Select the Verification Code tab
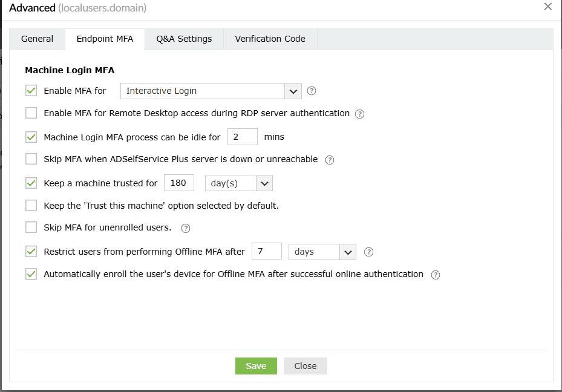Viewport: 562px width, 392px height. pyautogui.click(x=270, y=38)
